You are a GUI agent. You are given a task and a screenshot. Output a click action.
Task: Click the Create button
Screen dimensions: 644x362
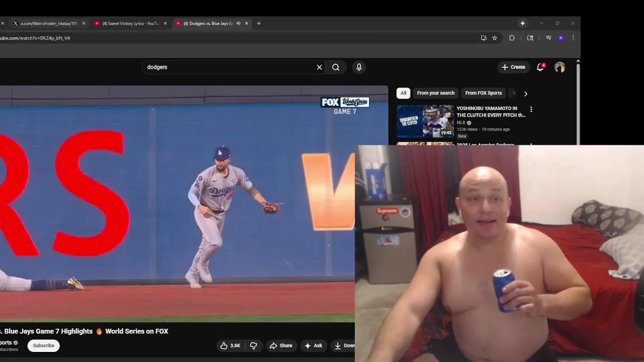513,67
